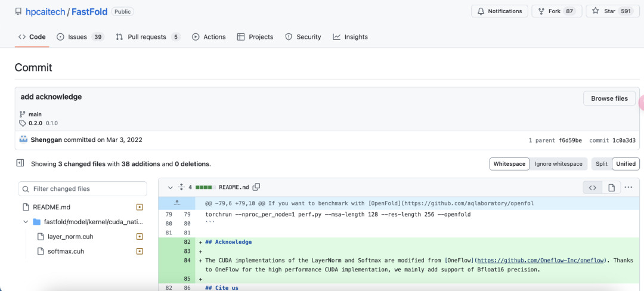This screenshot has height=291, width=644.
Task: Copy the README.md file path
Action: click(x=256, y=187)
